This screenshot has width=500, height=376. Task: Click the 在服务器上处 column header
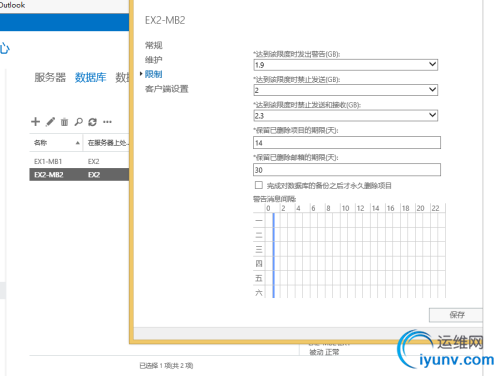point(106,143)
